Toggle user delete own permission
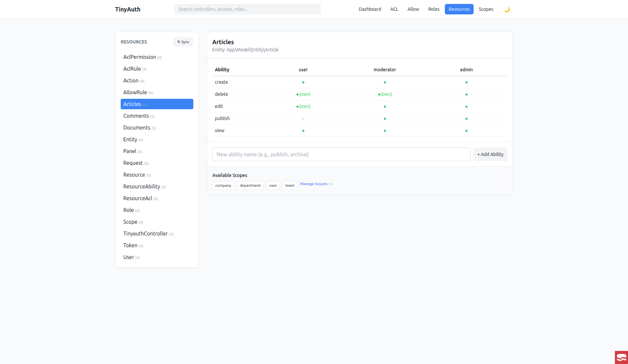628x364 pixels. pos(303,95)
